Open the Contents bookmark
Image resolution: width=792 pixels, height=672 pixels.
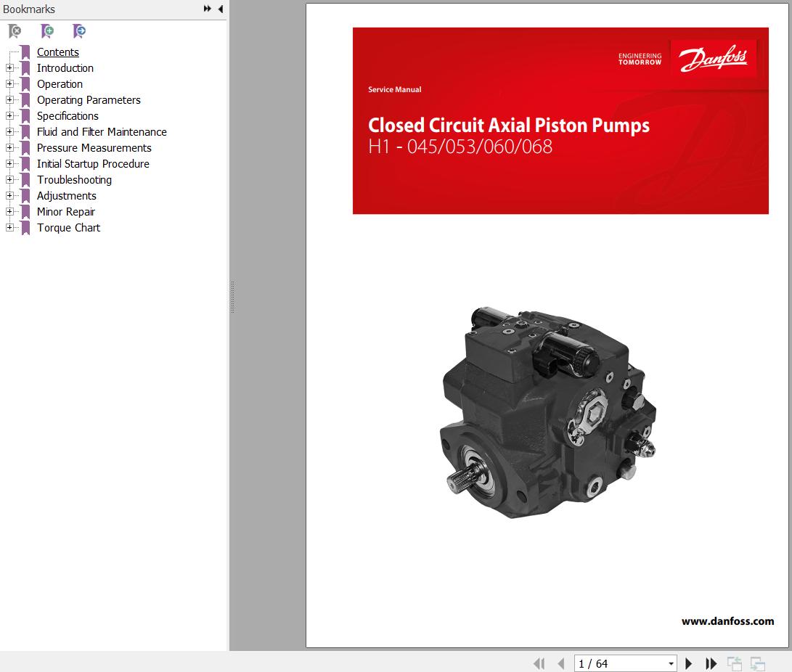click(57, 52)
